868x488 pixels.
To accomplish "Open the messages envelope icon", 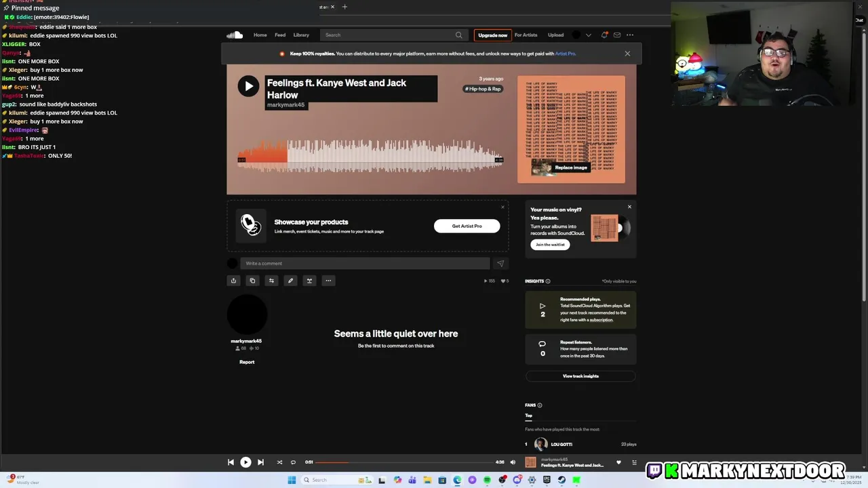I will pos(617,35).
